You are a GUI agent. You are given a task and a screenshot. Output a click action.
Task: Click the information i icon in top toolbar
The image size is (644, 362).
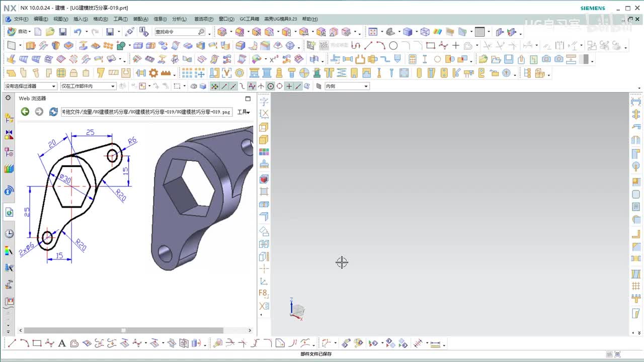pos(144,32)
